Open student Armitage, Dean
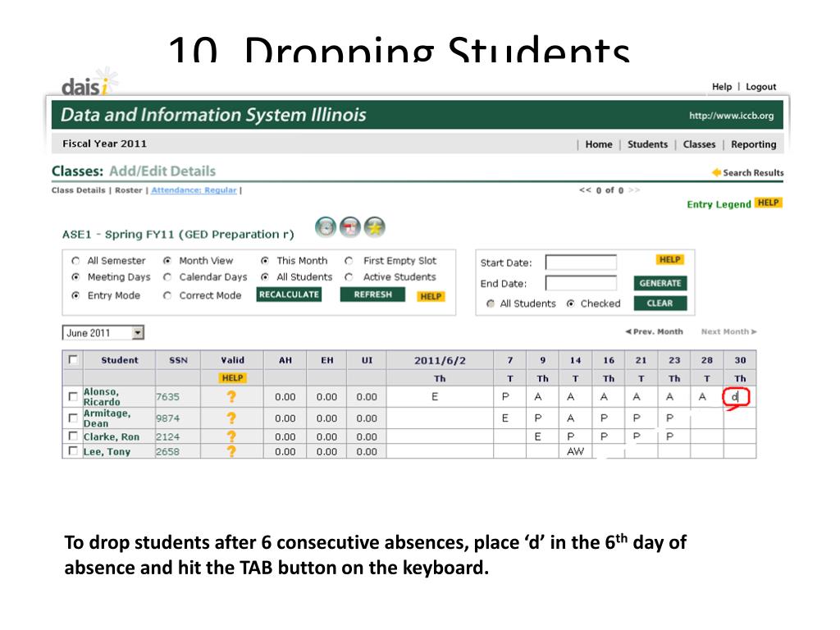The width and height of the screenshot is (840, 630). pos(107,418)
